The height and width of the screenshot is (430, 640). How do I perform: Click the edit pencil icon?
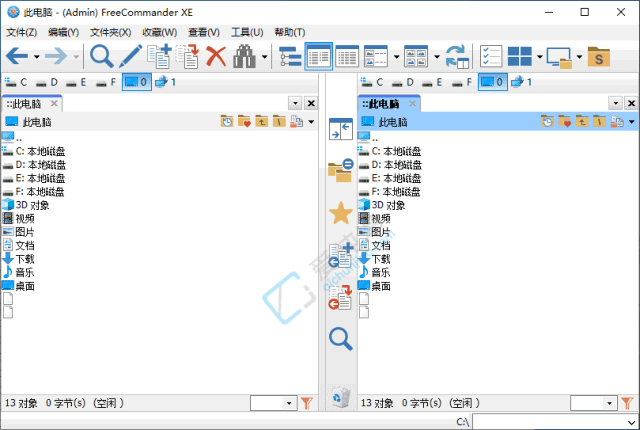(x=131, y=56)
